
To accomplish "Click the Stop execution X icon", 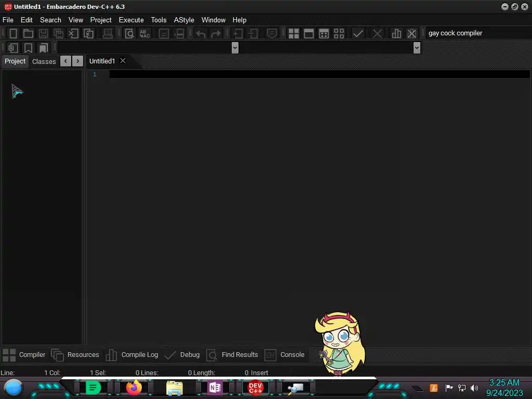I will [x=377, y=33].
